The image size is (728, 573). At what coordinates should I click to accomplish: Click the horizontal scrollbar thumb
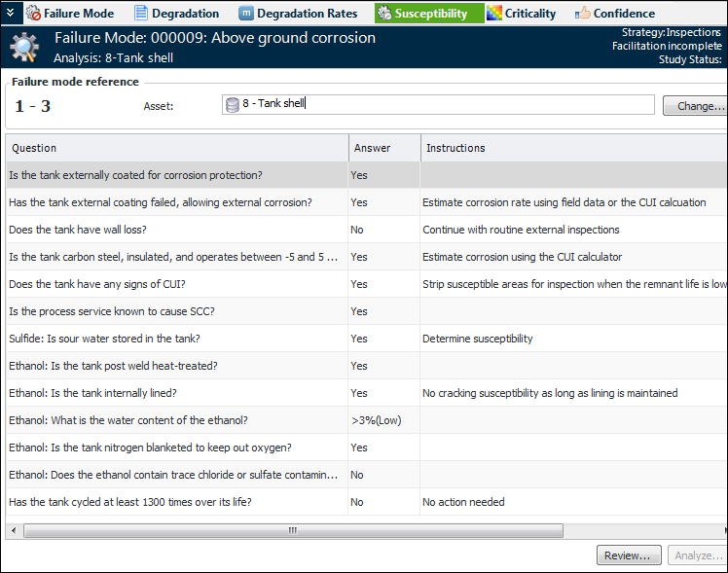[292, 530]
